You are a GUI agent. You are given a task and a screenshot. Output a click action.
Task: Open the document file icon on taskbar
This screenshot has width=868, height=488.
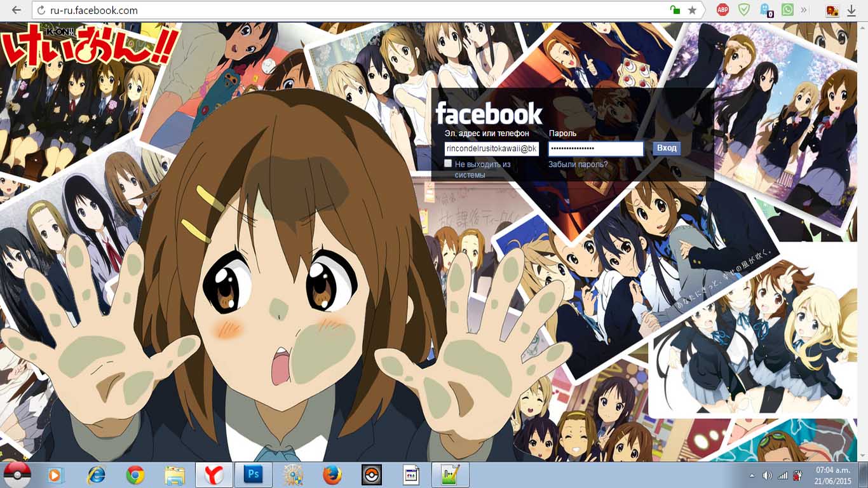coord(411,475)
